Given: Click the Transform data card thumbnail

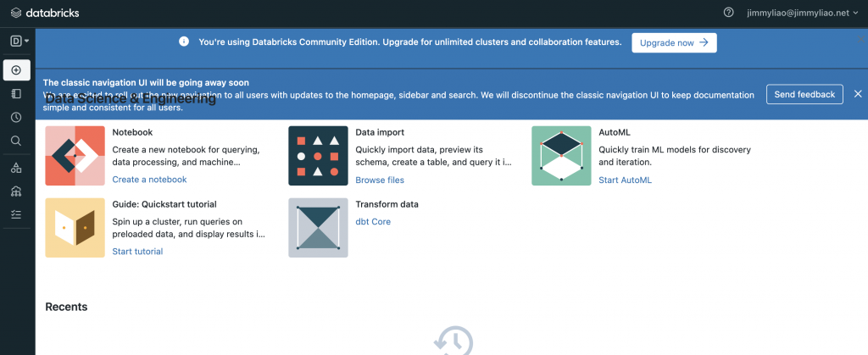Looking at the screenshot, I should click(x=319, y=228).
